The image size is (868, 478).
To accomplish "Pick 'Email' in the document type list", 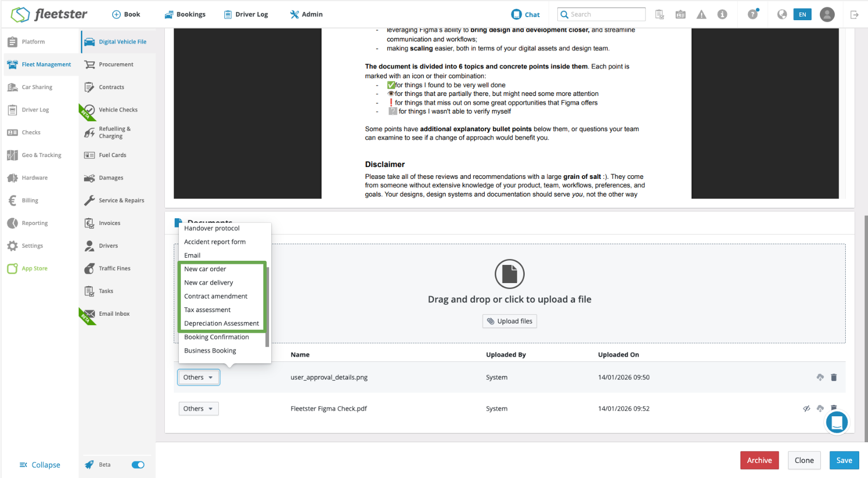I will pyautogui.click(x=192, y=256).
